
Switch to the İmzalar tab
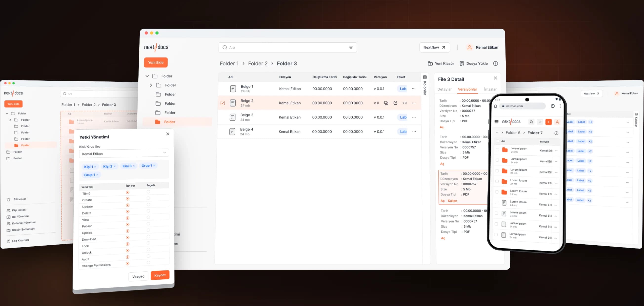click(x=490, y=89)
